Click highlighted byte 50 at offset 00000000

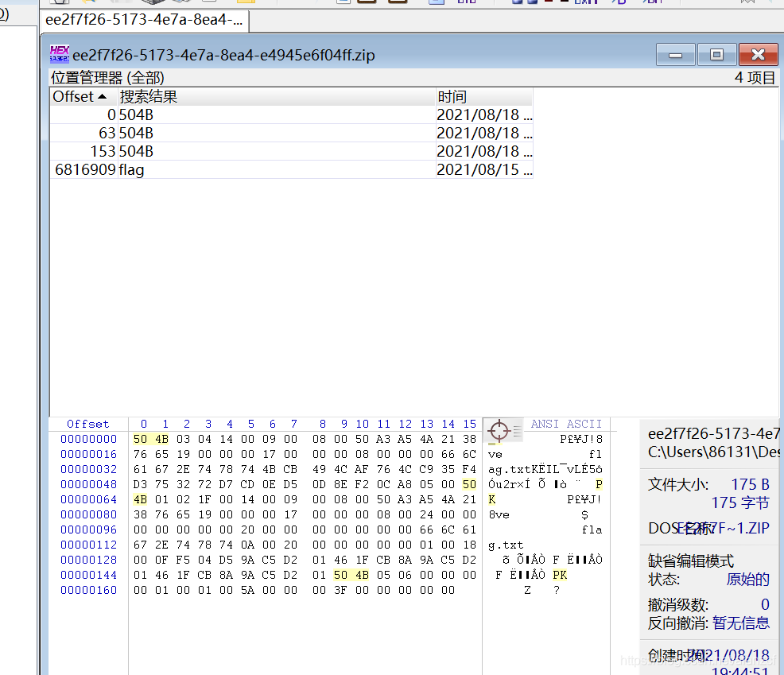pos(141,439)
